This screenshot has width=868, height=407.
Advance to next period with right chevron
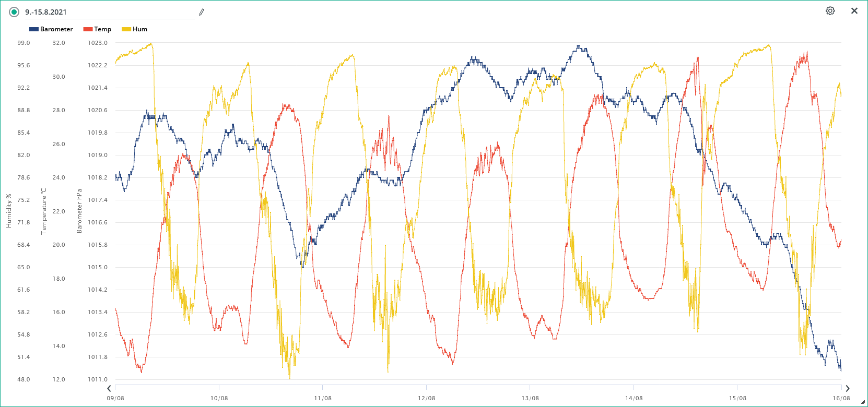click(847, 388)
